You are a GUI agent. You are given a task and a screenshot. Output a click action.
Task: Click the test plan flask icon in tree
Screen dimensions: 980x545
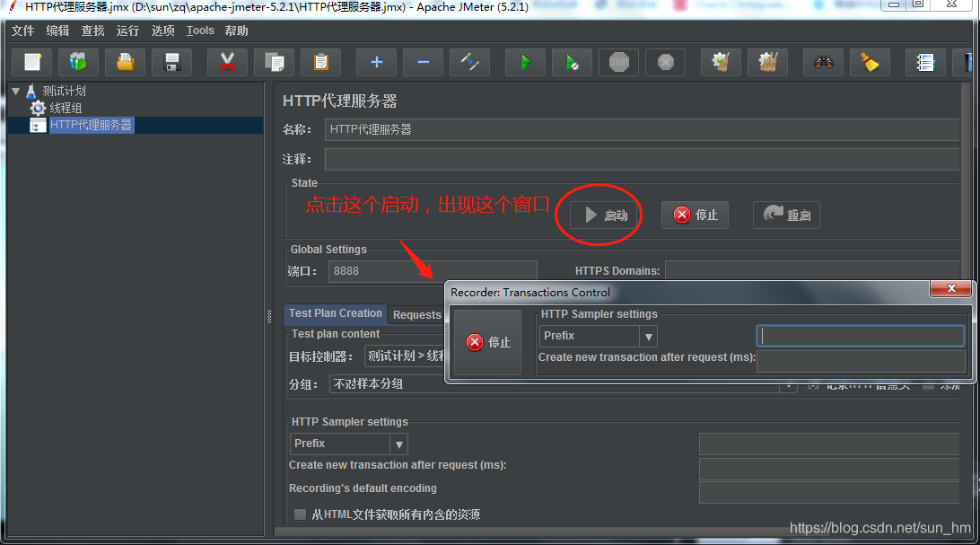point(31,92)
